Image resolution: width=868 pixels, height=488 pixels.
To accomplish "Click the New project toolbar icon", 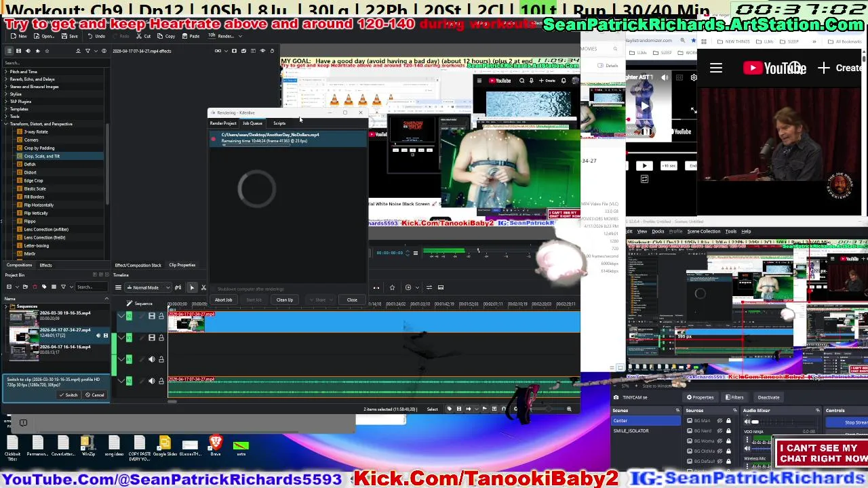I will 18,36.
